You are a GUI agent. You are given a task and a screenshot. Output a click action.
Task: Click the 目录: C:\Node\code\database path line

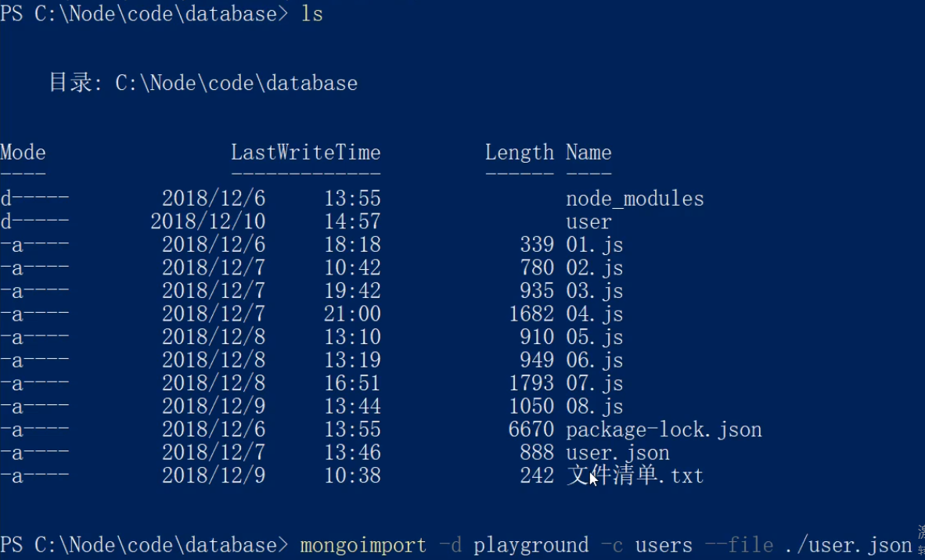click(203, 84)
